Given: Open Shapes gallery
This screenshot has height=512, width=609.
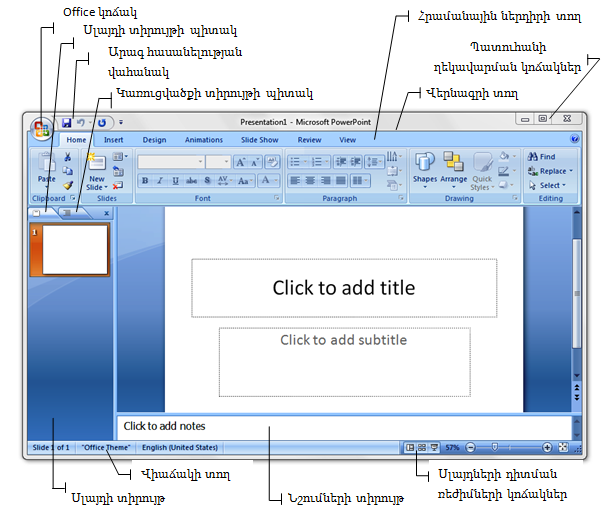Looking at the screenshot, I should coord(425,171).
